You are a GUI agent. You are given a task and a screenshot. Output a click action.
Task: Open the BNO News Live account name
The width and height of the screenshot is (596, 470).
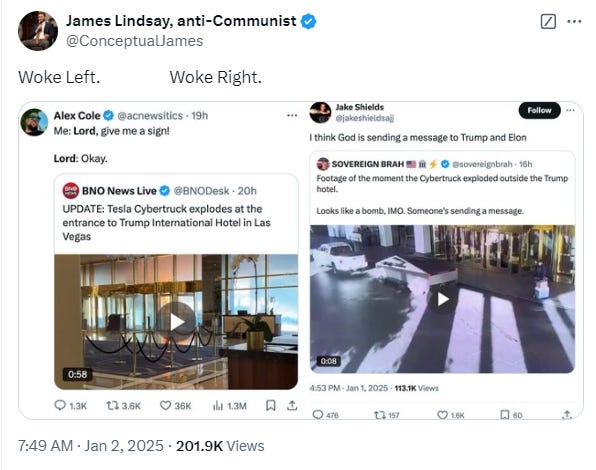(119, 191)
